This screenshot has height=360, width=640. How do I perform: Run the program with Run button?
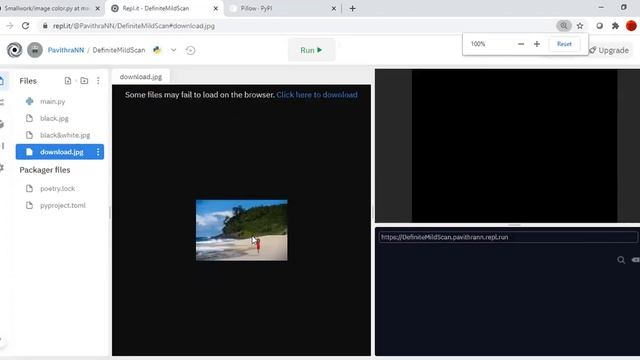tap(311, 50)
